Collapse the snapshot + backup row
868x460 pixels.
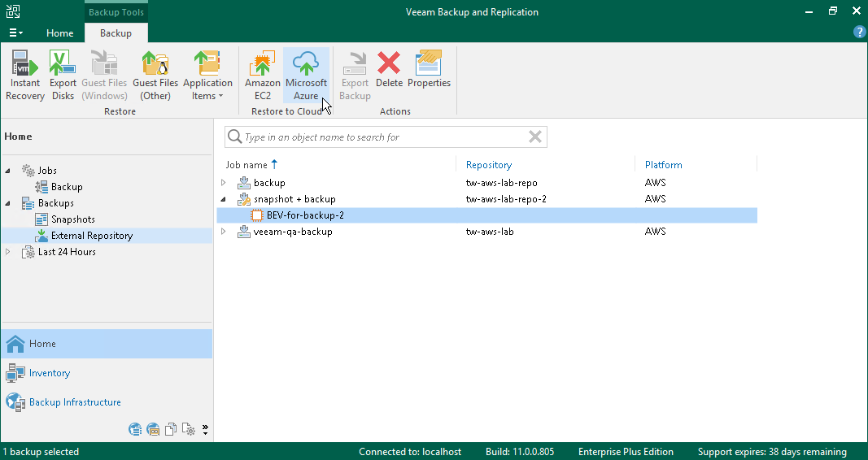click(224, 199)
